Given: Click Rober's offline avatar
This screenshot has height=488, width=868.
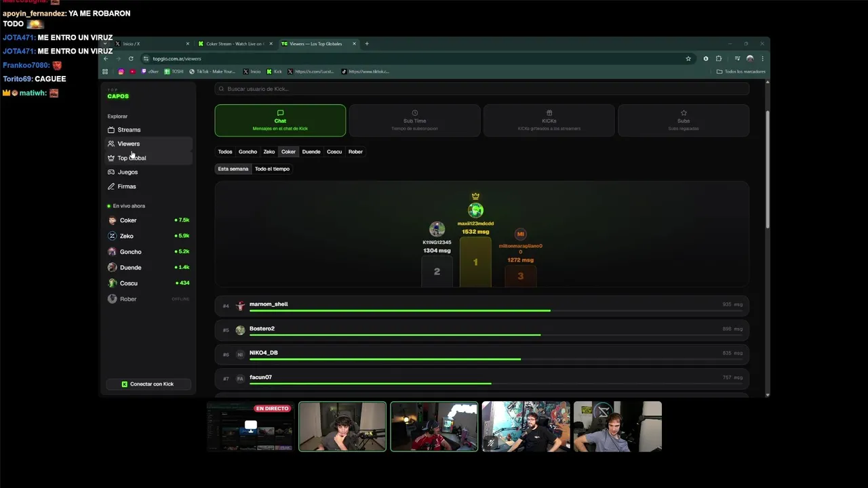Looking at the screenshot, I should coord(113,299).
